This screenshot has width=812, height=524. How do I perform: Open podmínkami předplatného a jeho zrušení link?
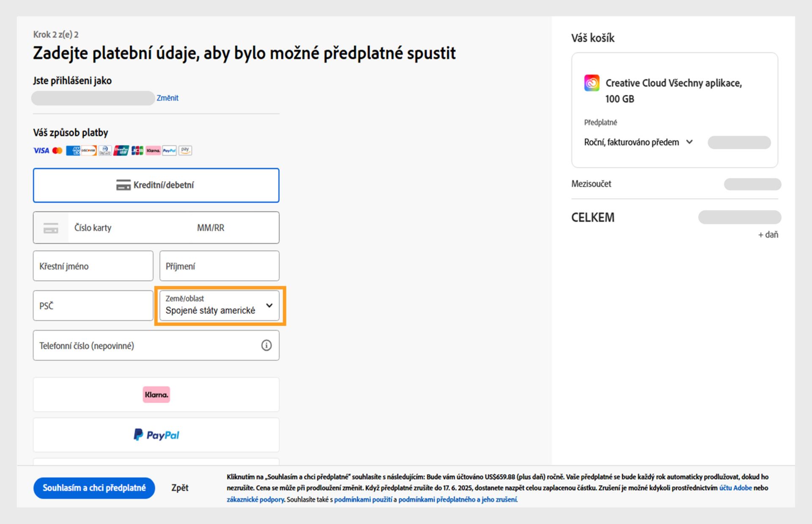(x=458, y=499)
